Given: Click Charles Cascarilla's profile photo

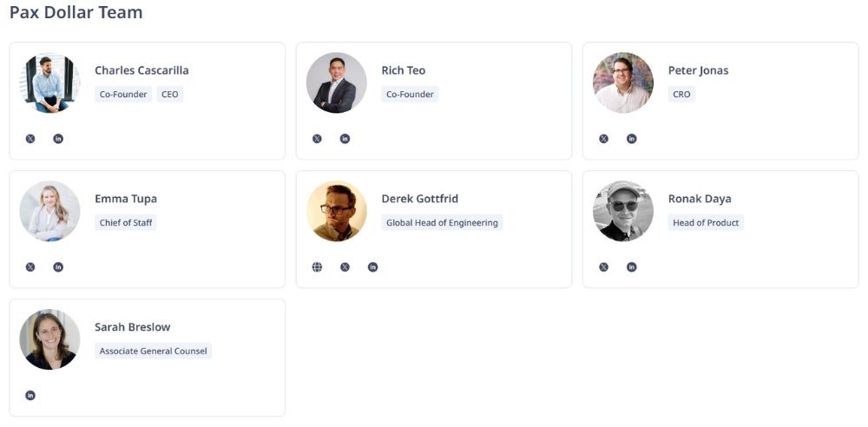Looking at the screenshot, I should pos(49,83).
